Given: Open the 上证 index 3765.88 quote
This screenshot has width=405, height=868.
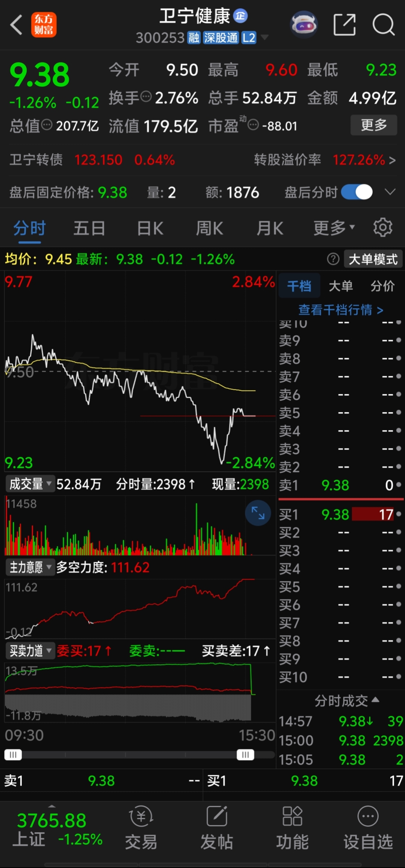Looking at the screenshot, I should tap(57, 830).
